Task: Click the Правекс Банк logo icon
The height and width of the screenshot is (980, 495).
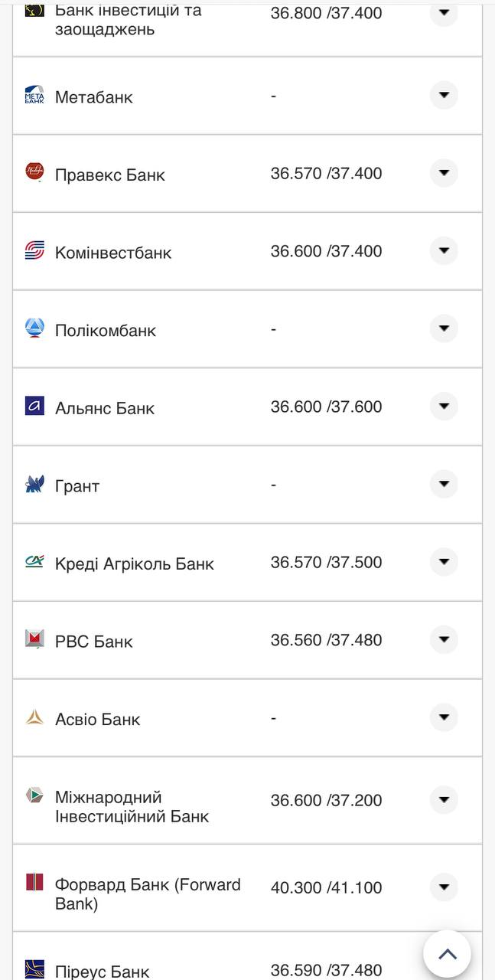Action: coord(34,172)
